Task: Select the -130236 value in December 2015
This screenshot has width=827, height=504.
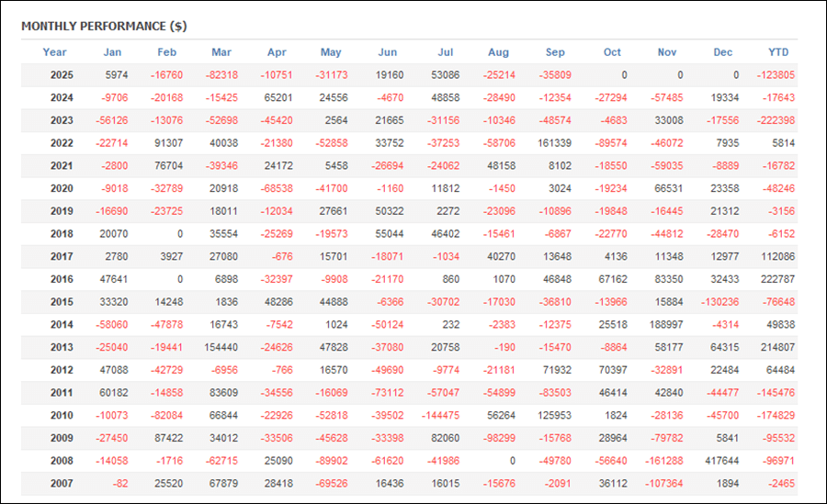Action: click(719, 302)
